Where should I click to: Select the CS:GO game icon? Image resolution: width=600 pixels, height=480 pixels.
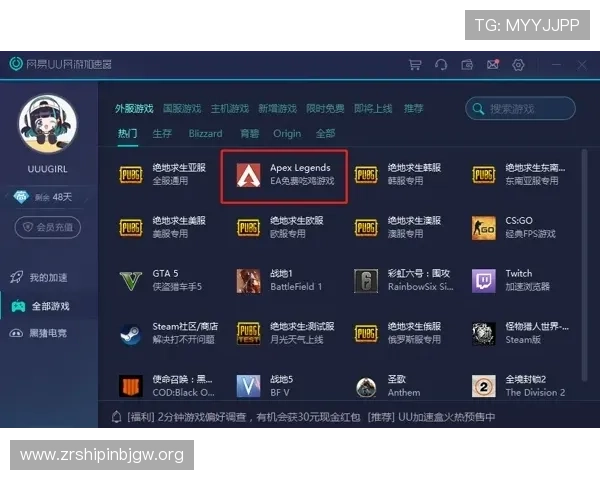(484, 228)
